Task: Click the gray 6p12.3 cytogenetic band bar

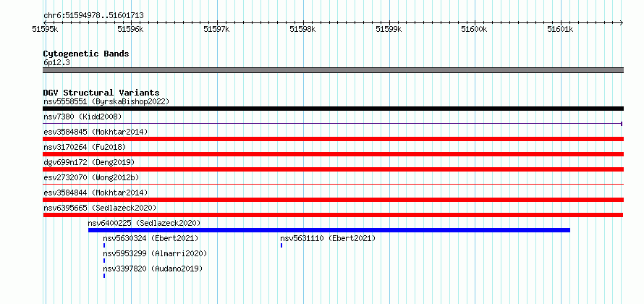Action: click(x=333, y=70)
